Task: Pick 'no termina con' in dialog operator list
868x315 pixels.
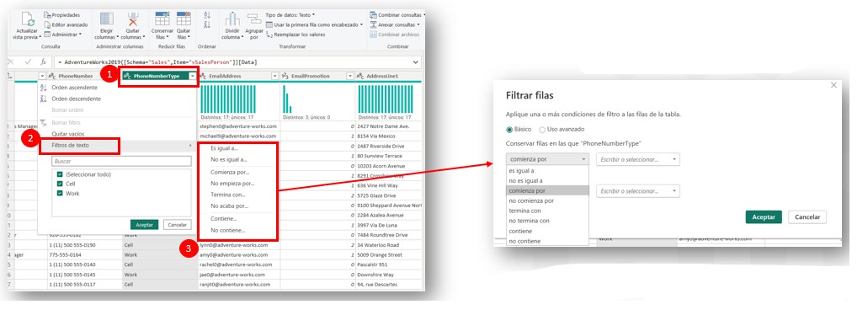Action: point(547,221)
